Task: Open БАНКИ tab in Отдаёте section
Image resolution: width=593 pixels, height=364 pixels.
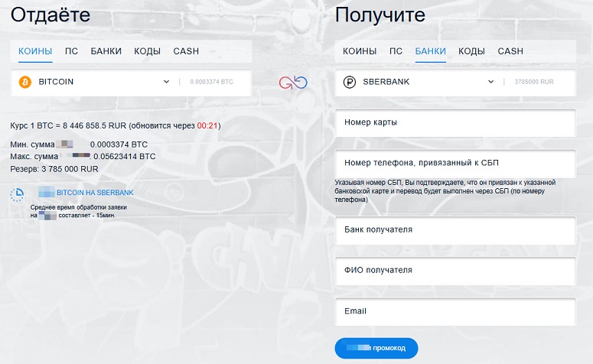Action: click(106, 51)
